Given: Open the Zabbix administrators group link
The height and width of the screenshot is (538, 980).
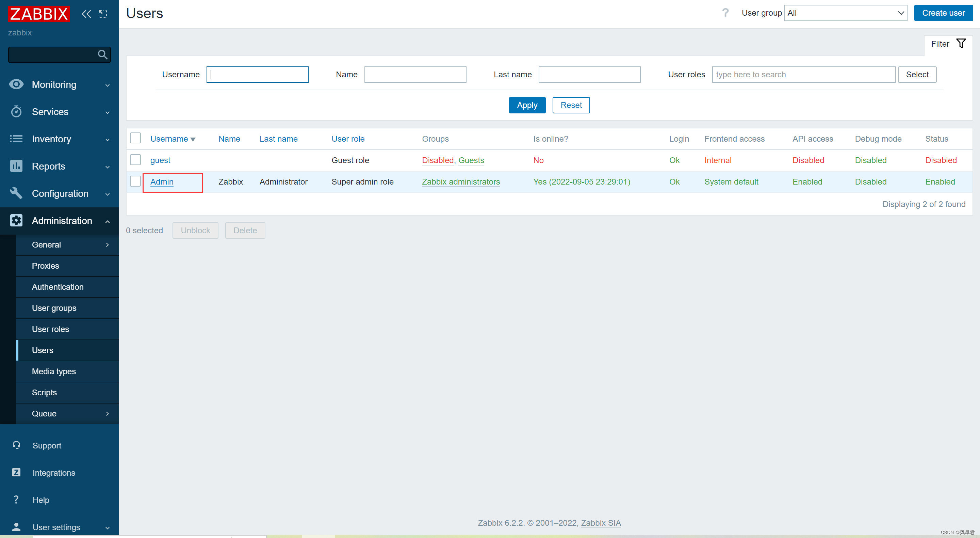Looking at the screenshot, I should tap(461, 181).
